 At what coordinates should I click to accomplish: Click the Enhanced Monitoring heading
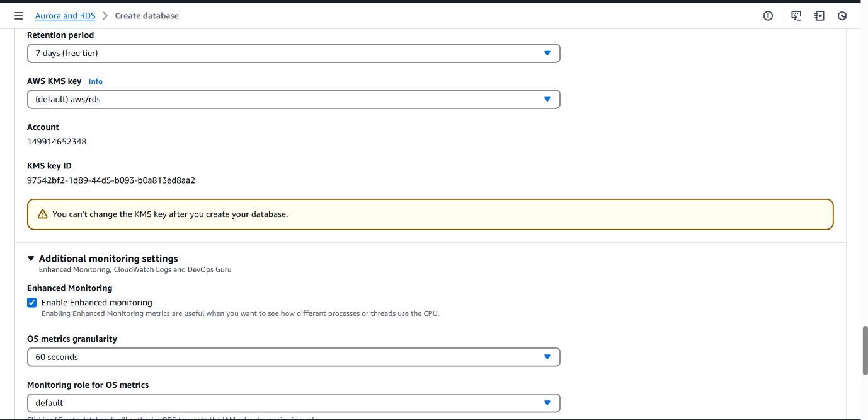[x=70, y=288]
